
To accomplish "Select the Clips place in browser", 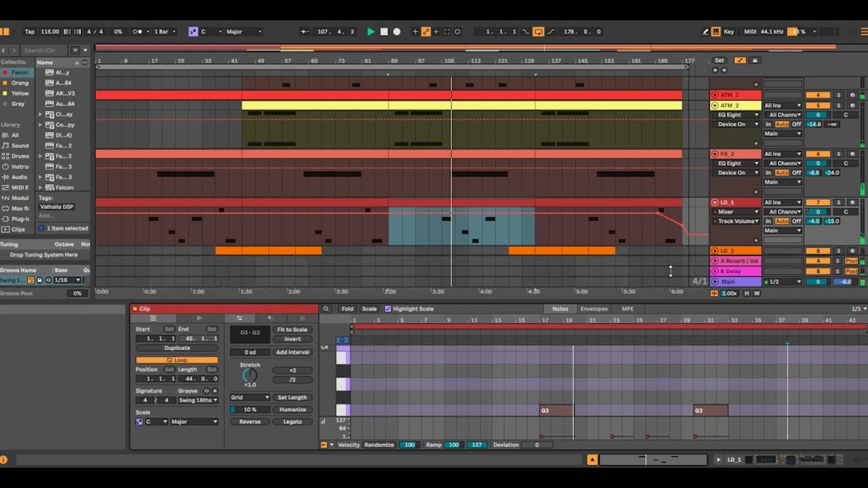I will click(16, 229).
